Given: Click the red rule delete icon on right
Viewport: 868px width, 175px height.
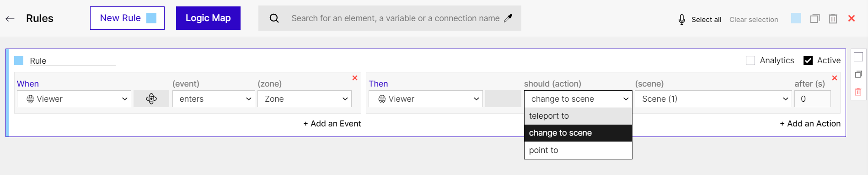Looking at the screenshot, I should click(x=858, y=92).
